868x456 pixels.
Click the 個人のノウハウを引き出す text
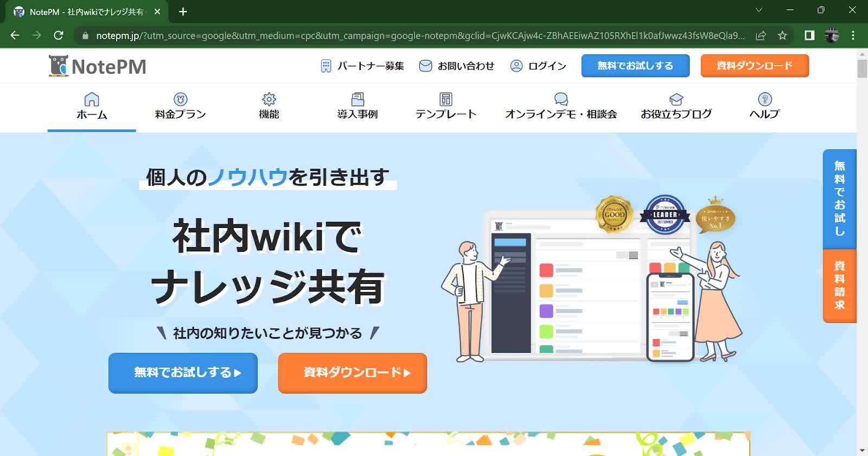click(x=268, y=177)
